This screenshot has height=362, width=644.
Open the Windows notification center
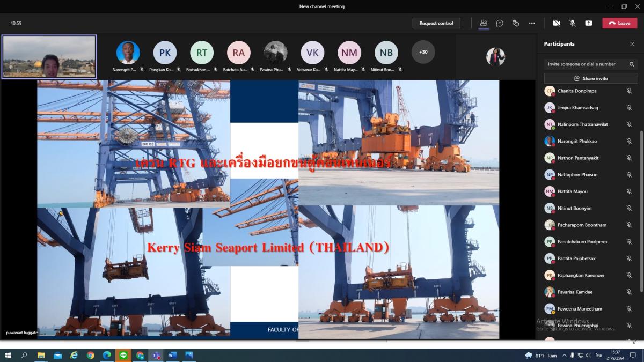633,355
